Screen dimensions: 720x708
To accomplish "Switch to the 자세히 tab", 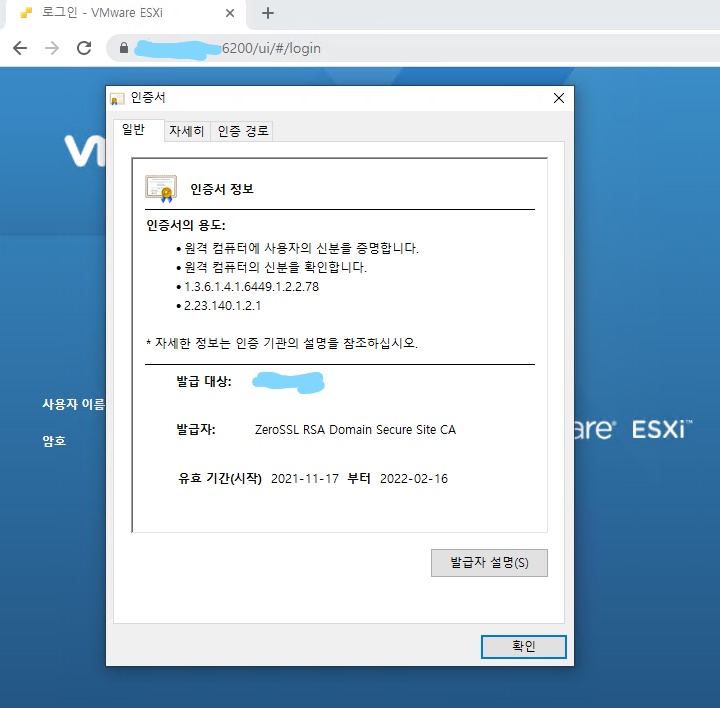I will click(x=186, y=131).
